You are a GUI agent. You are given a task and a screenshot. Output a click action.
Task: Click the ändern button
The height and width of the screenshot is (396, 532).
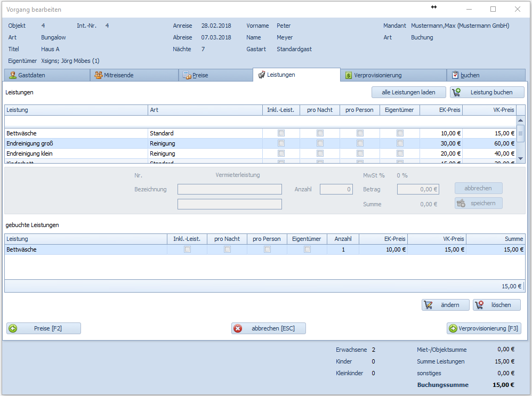[446, 305]
